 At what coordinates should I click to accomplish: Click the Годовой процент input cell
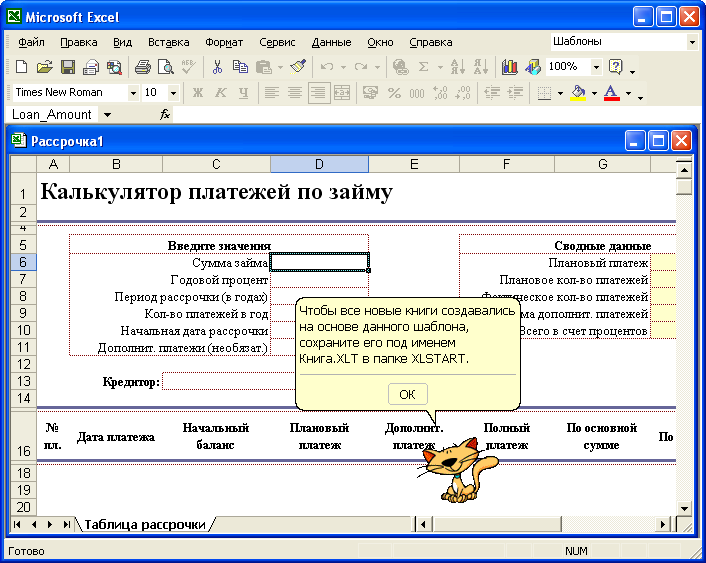coord(319,279)
